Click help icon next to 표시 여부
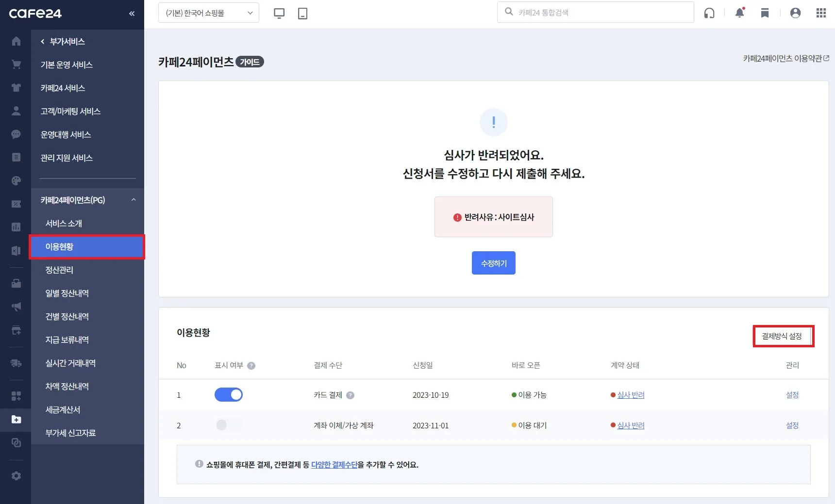 tap(251, 366)
